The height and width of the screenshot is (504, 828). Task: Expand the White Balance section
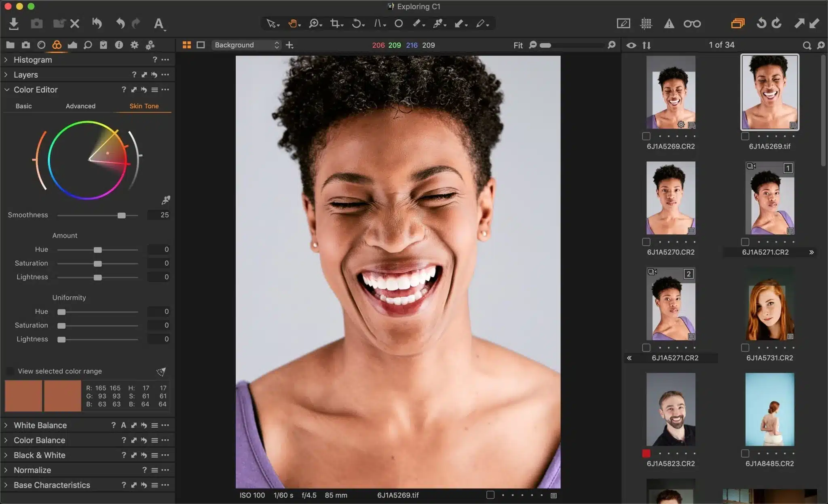point(6,425)
